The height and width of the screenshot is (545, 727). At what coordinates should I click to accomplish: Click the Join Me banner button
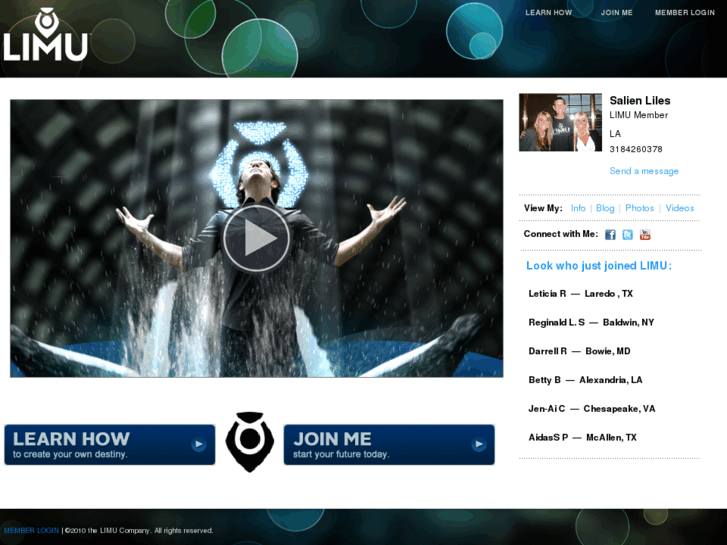389,444
